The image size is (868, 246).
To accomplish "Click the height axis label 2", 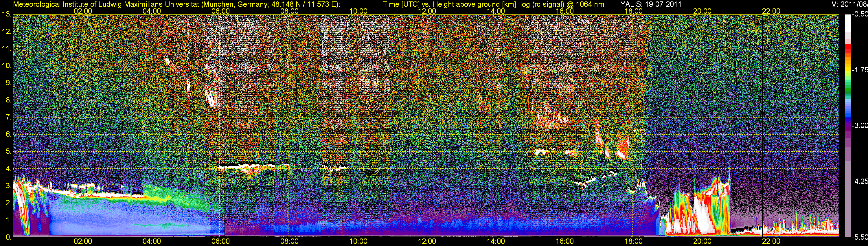I will (x=8, y=203).
